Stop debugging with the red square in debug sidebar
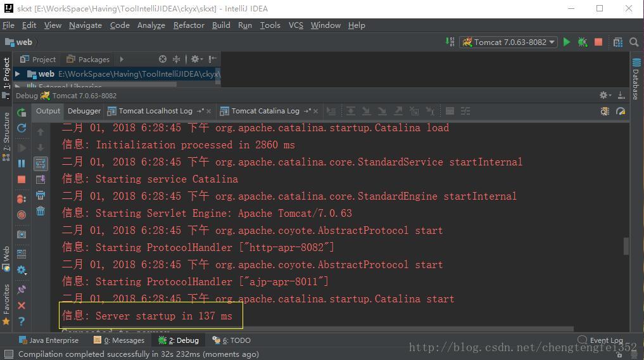The image size is (644, 360). click(x=22, y=179)
